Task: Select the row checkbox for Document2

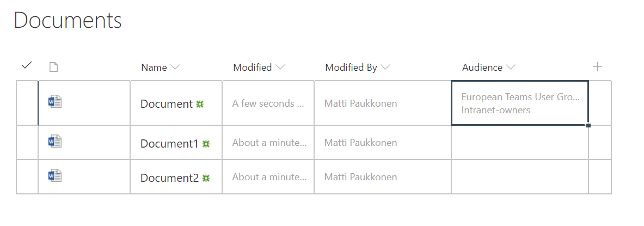Action: coord(27,176)
